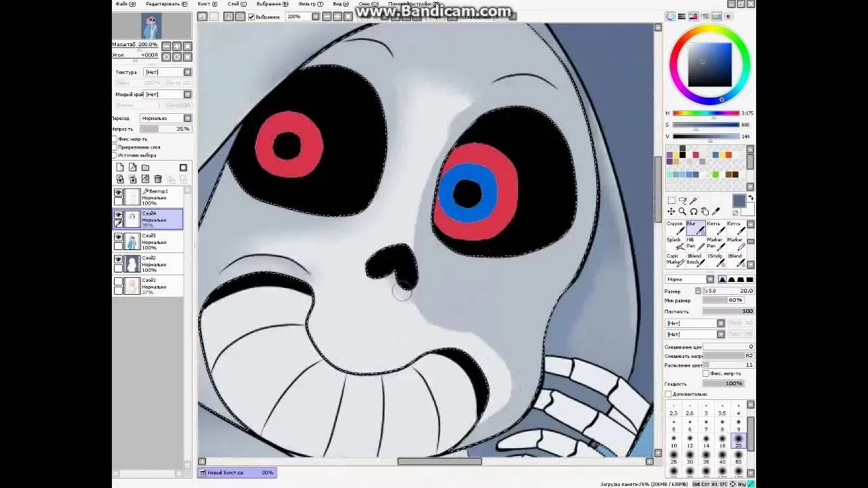This screenshot has height=488, width=868.
Task: Select the hand pan tool
Action: 705,211
